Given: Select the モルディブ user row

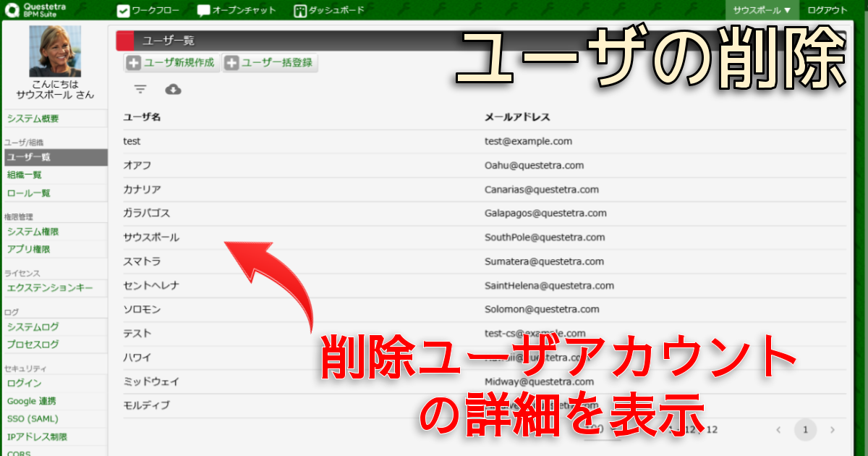Looking at the screenshot, I should [485, 405].
